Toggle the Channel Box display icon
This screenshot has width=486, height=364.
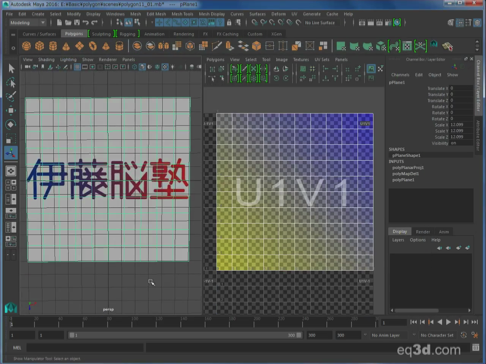coord(477,23)
